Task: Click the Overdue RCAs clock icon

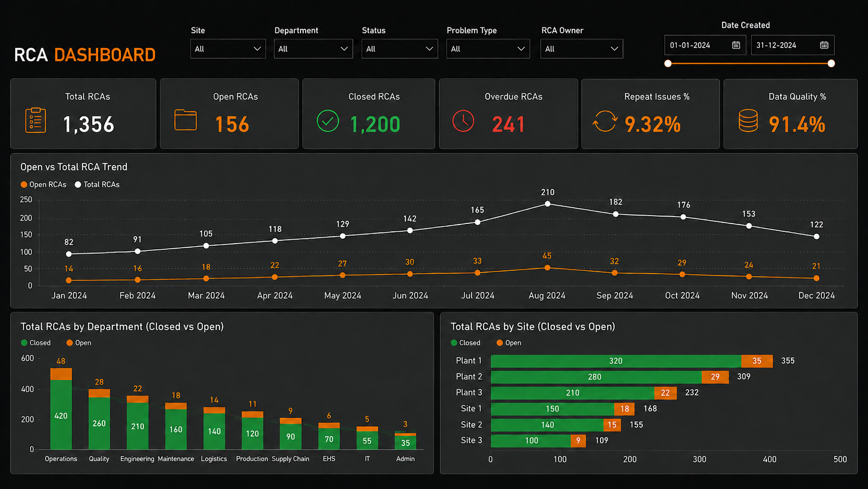Action: click(463, 121)
